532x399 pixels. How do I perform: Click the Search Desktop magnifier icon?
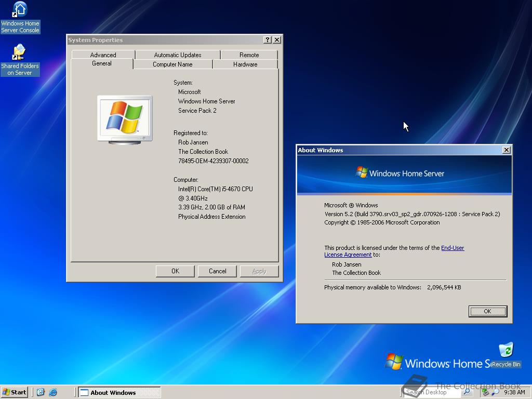(x=467, y=392)
